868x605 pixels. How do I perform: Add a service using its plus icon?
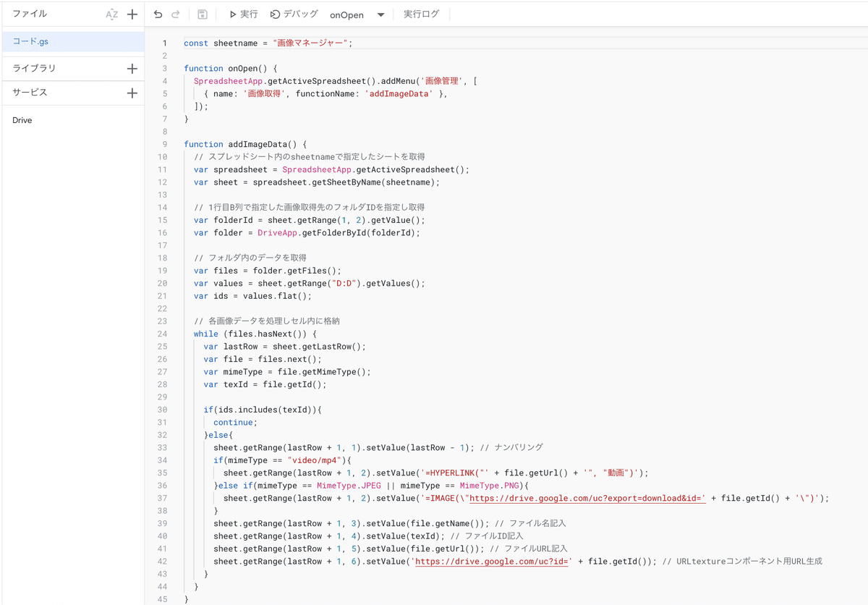pos(132,93)
